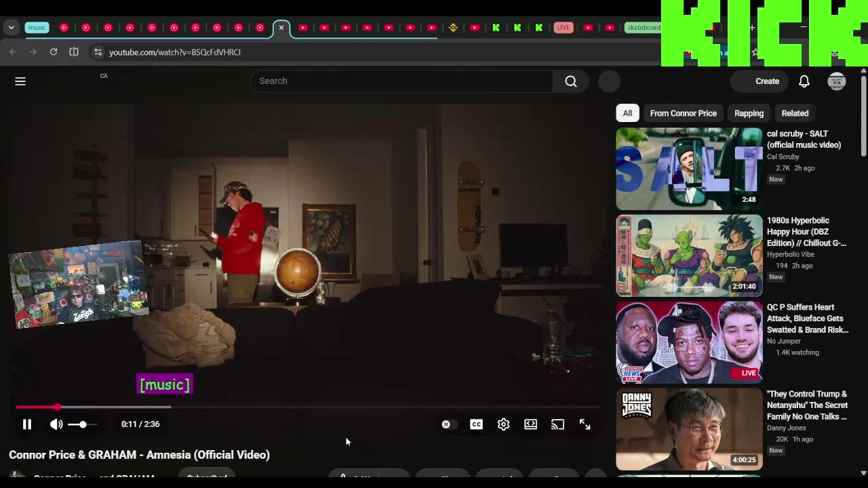The image size is (868, 488).
Task: Click the 0:11 / 2:36 time display
Action: point(140,424)
